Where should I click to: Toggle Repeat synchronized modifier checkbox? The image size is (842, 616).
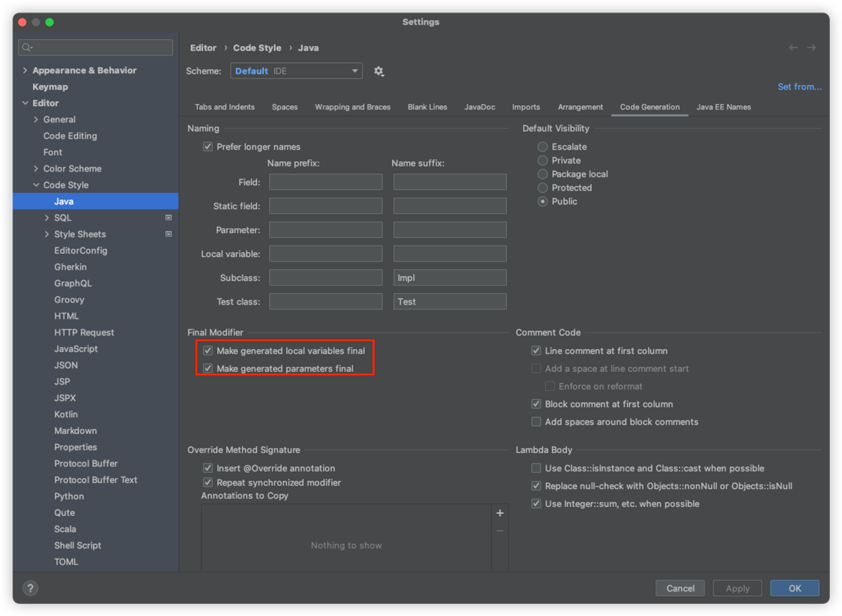point(208,482)
